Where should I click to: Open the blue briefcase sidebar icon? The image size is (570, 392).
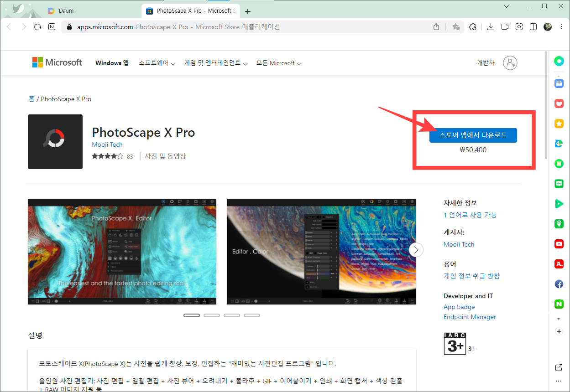tap(559, 83)
